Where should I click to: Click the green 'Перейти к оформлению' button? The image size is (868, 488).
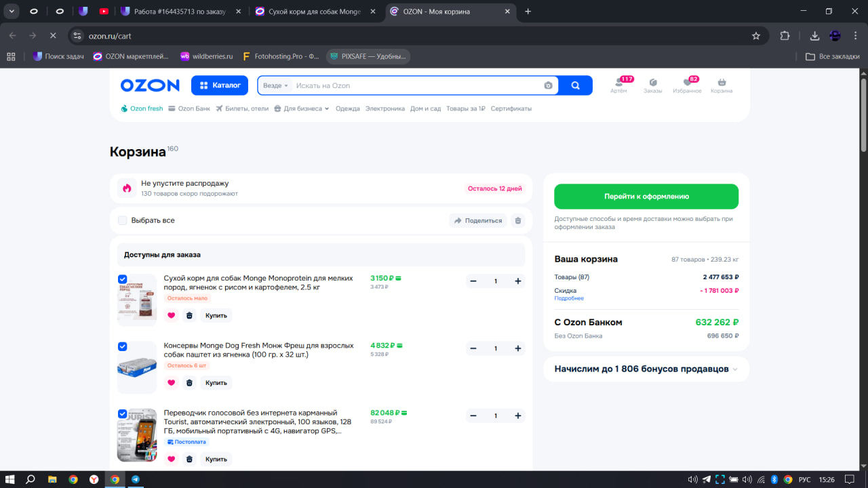click(x=646, y=197)
